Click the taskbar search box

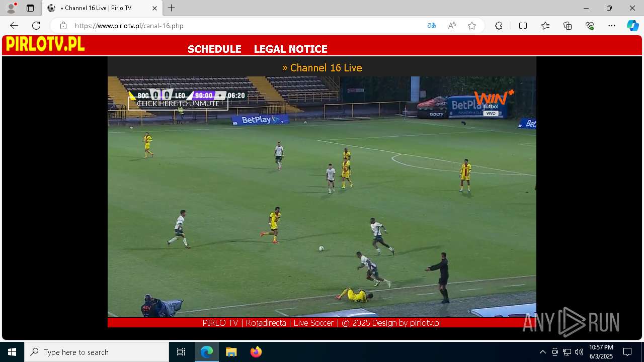97,352
